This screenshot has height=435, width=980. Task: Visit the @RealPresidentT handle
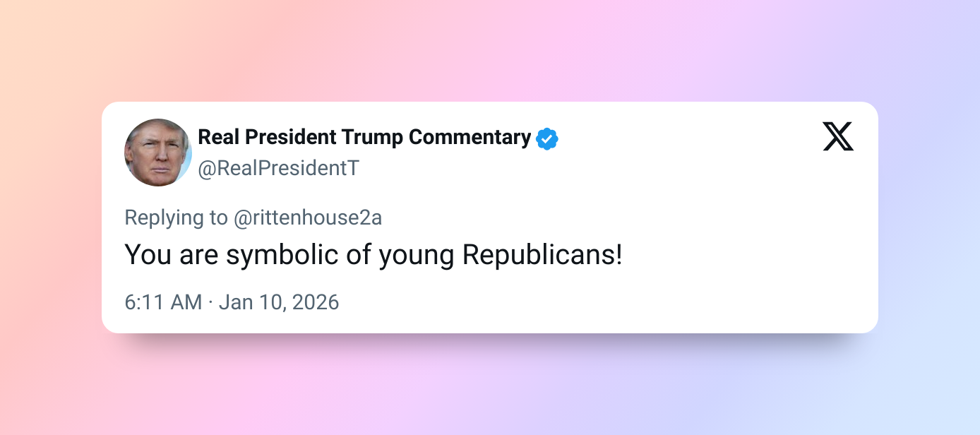pyautogui.click(x=279, y=169)
